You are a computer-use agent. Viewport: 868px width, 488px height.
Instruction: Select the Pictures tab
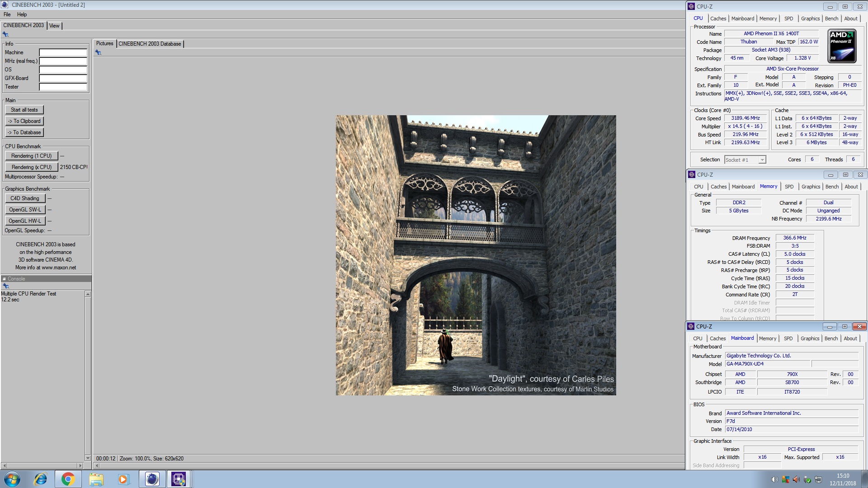point(104,43)
